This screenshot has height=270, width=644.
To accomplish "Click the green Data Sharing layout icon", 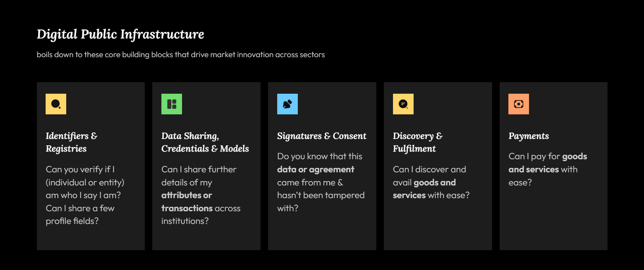I will 172,104.
